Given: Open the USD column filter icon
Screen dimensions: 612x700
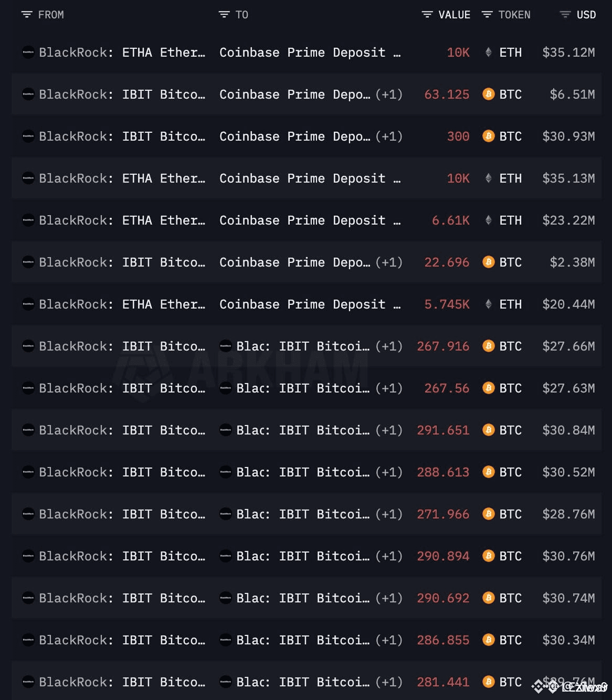Looking at the screenshot, I should [565, 15].
